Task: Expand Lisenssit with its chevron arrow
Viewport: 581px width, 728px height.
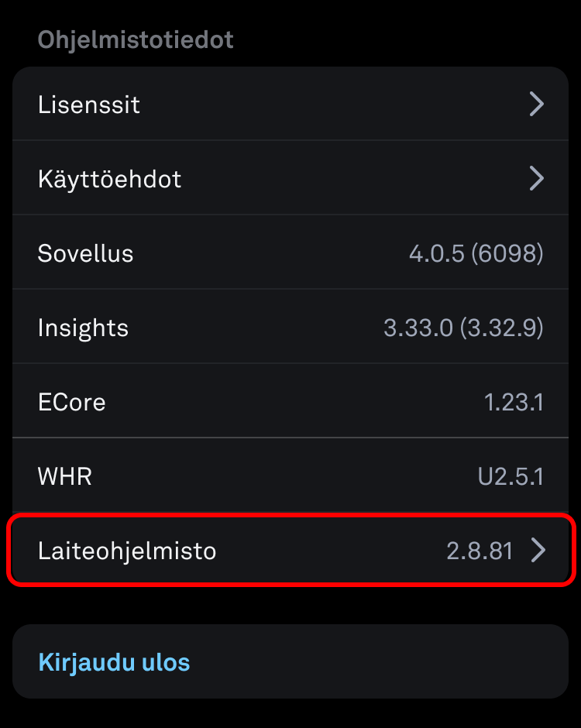Action: [536, 104]
